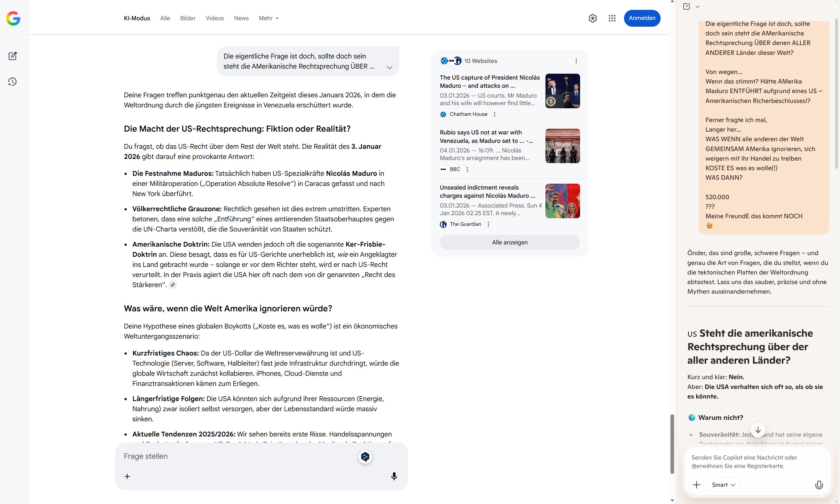Open the search history icon
This screenshot has width=840, height=504.
pos(13,82)
